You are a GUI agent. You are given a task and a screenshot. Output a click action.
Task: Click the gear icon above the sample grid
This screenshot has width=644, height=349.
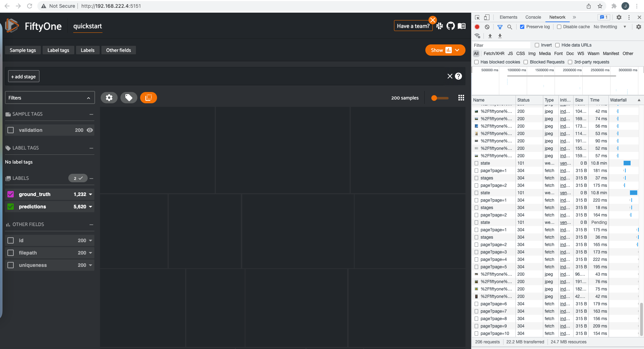pos(109,98)
